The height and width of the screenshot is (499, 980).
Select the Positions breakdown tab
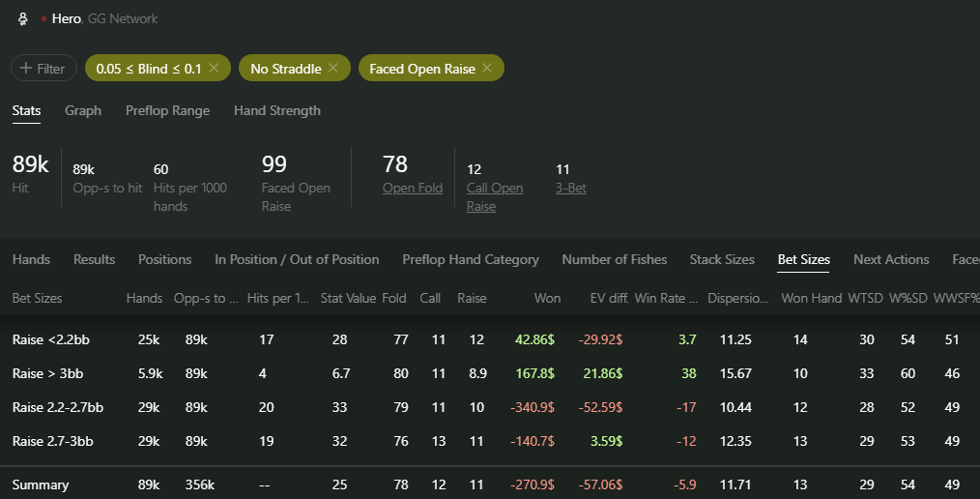click(165, 259)
